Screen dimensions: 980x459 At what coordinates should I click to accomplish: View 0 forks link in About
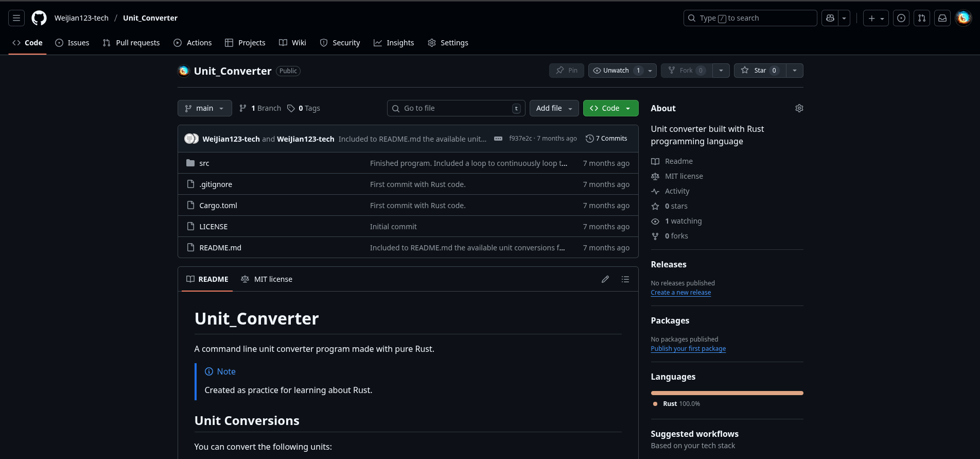(x=669, y=236)
